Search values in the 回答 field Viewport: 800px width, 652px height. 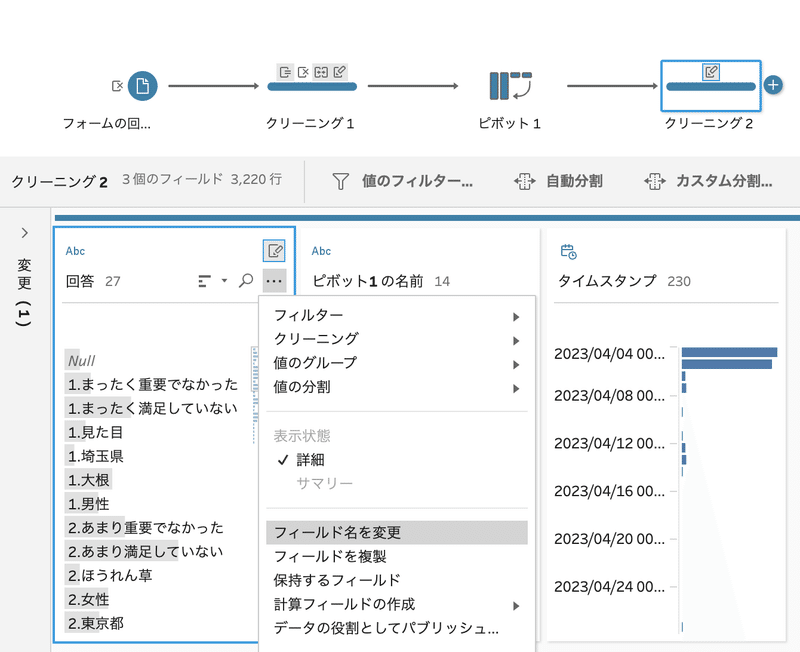coord(246,281)
